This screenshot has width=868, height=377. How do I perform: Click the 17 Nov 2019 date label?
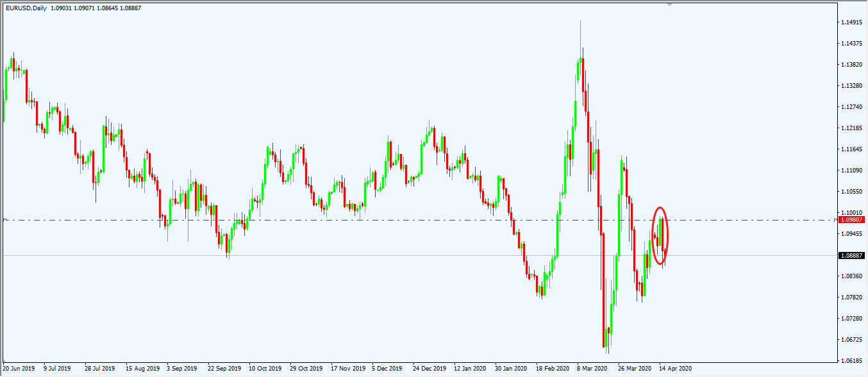point(347,369)
